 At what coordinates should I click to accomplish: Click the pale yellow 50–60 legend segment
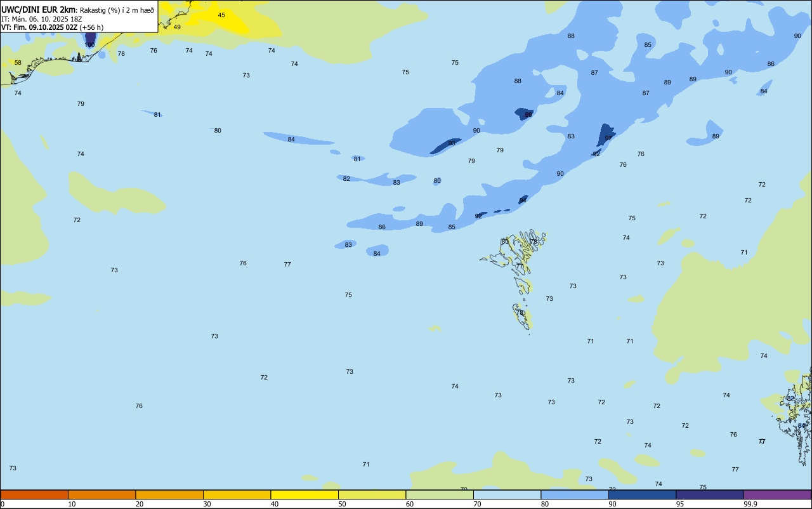(x=372, y=494)
